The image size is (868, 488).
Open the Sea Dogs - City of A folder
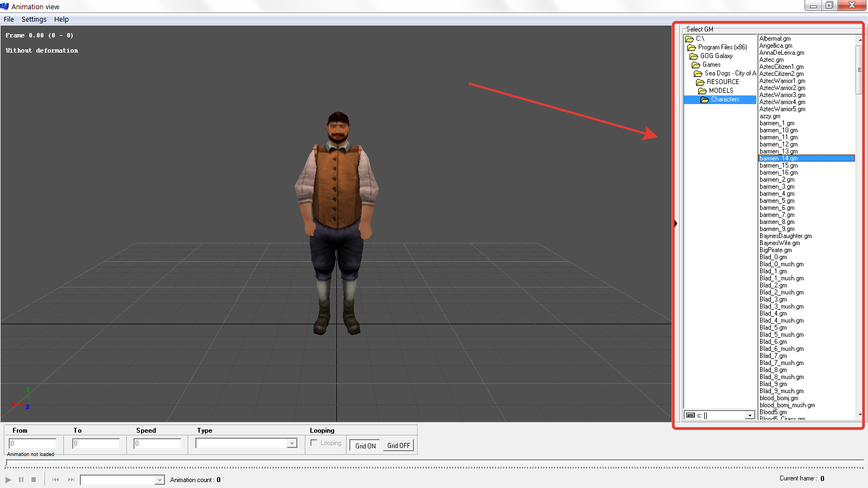tap(725, 73)
